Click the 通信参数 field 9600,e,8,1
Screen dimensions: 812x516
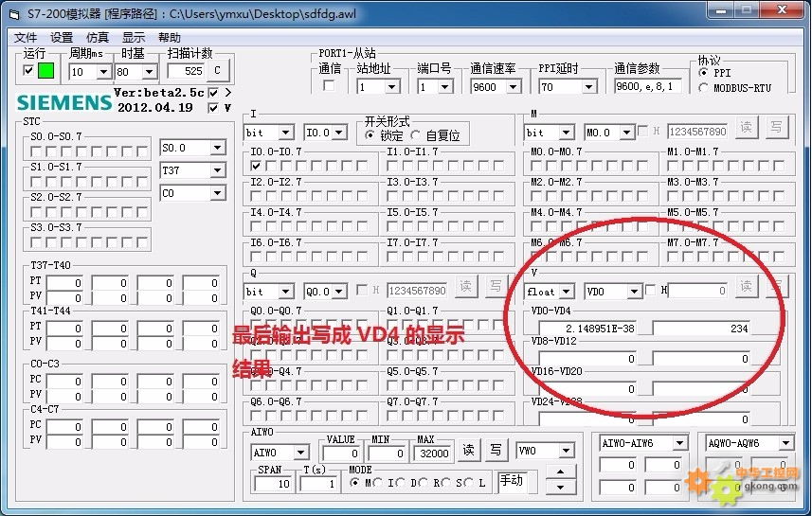click(648, 86)
